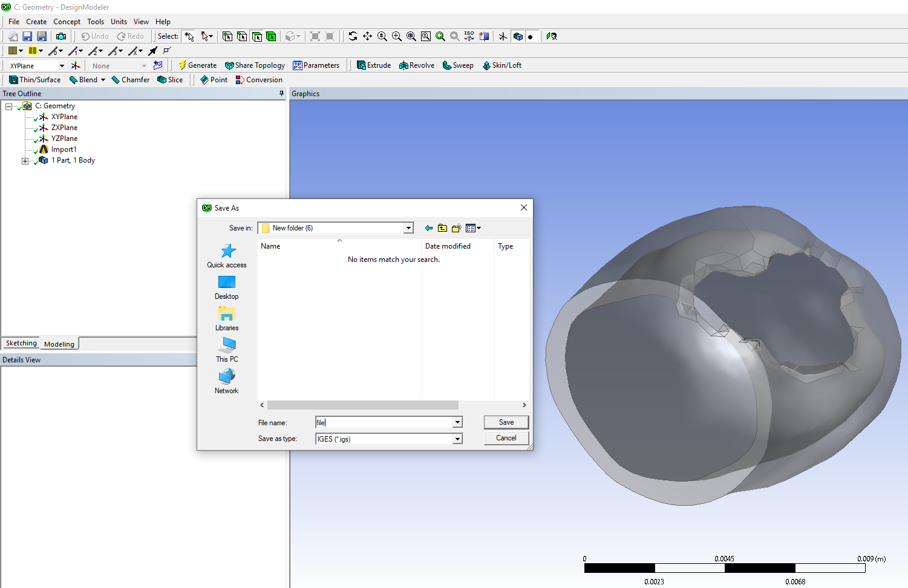Activate the Slice tool
Viewport: 908px width, 588px height.
(170, 79)
